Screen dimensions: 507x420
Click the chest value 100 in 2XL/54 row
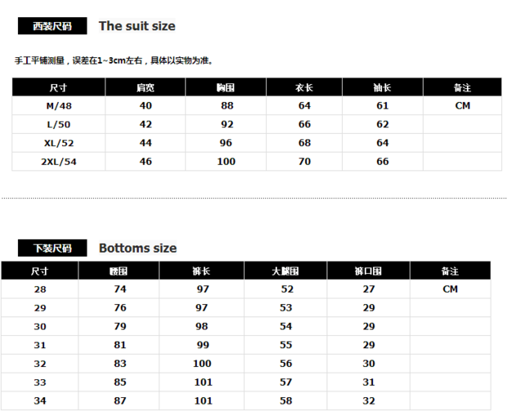[x=226, y=162]
